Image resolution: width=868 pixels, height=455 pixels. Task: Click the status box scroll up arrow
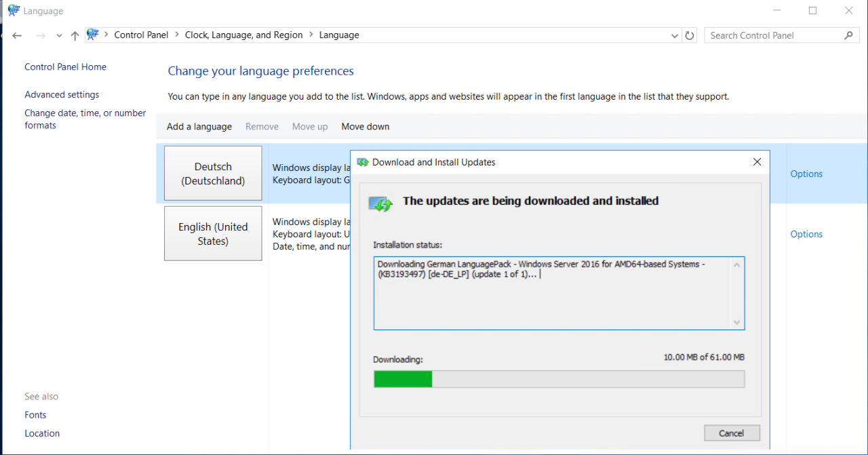(736, 265)
